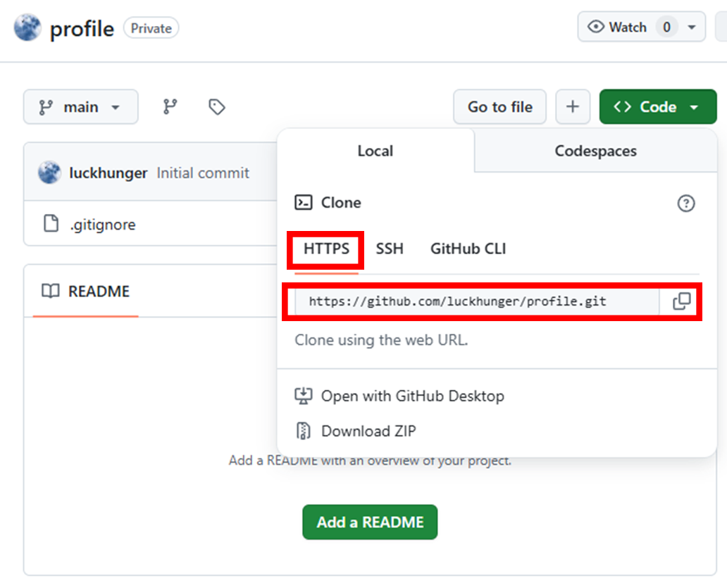
Task: Click the ZIP file icon
Action: pos(303,431)
